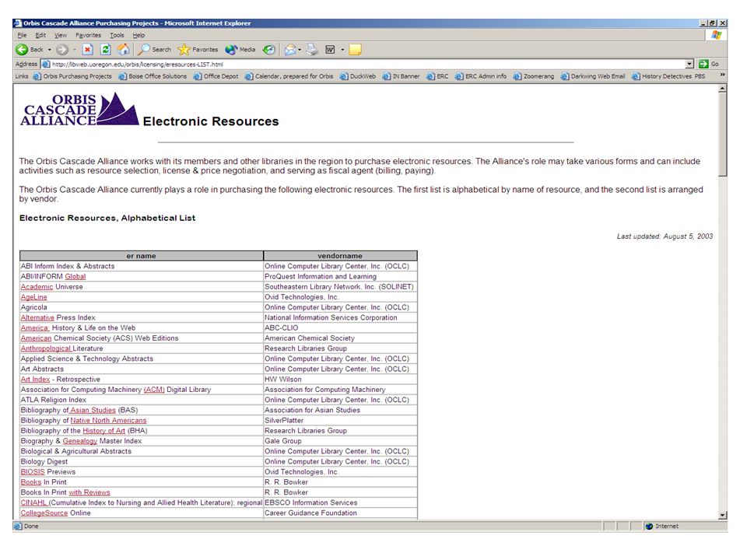Go to Home page icon
This screenshot has height=560, width=747.
124,50
